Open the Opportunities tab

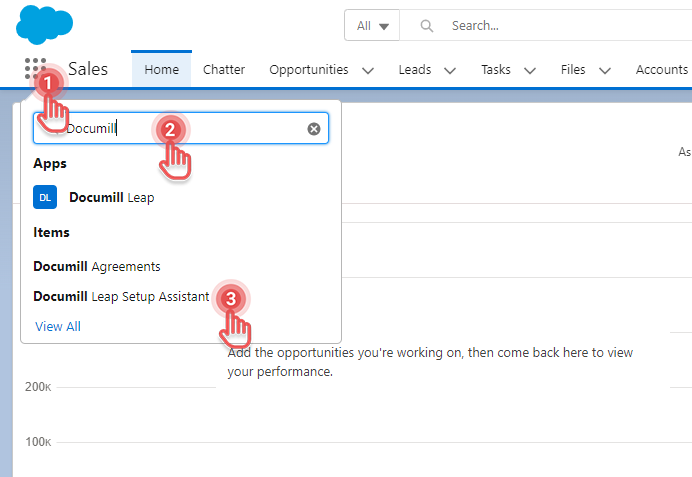(309, 70)
